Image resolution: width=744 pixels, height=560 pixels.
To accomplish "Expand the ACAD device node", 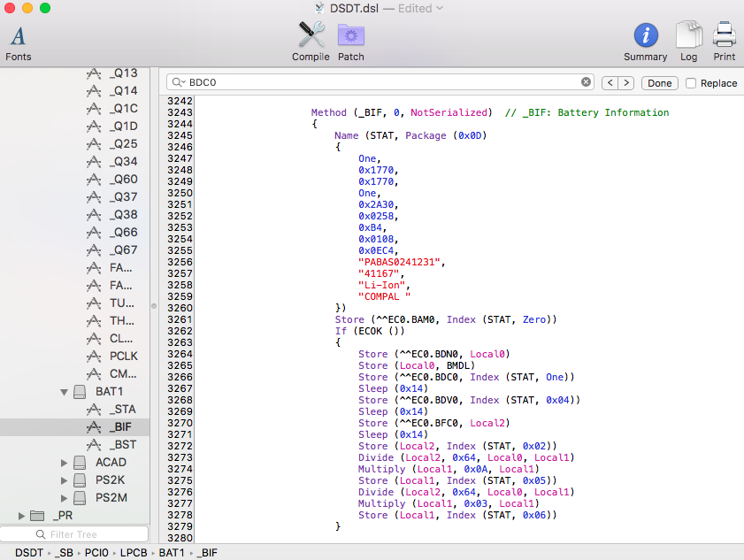I will pyautogui.click(x=64, y=462).
